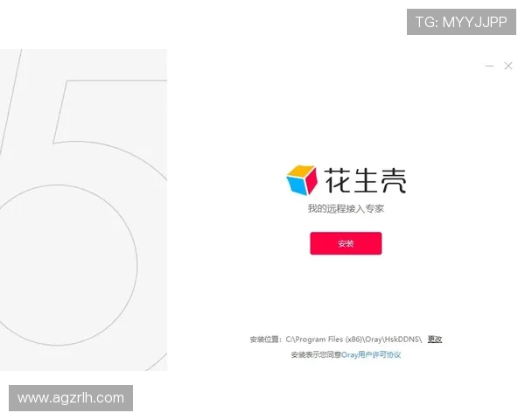Close the installer window
The image size is (525, 420).
click(508, 66)
